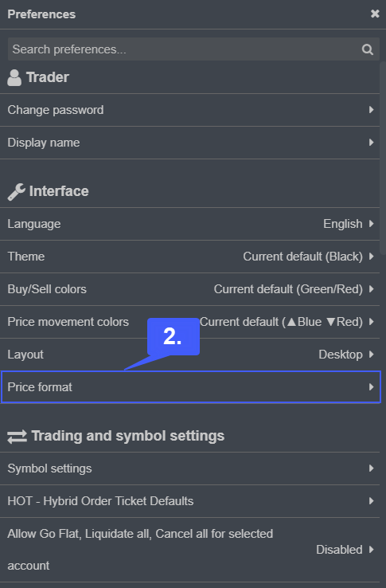Click the Trader user icon
Image resolution: width=386 pixels, height=588 pixels.
tap(14, 77)
